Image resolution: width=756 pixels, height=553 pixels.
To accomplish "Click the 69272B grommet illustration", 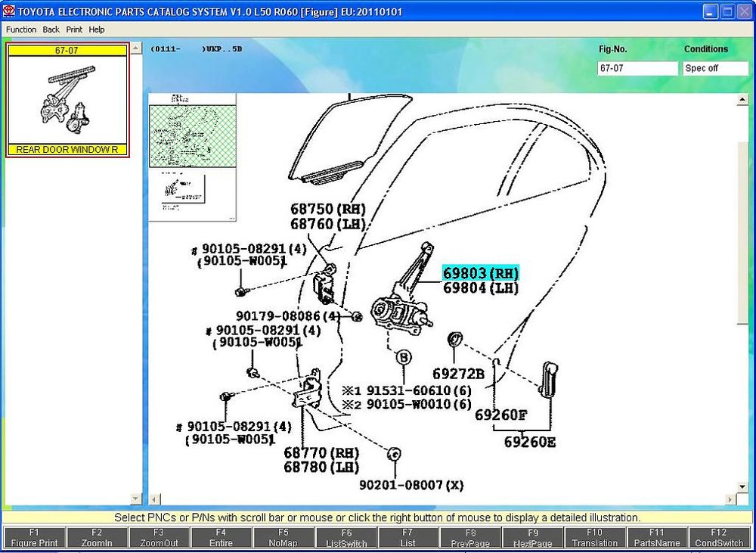I will [x=455, y=339].
